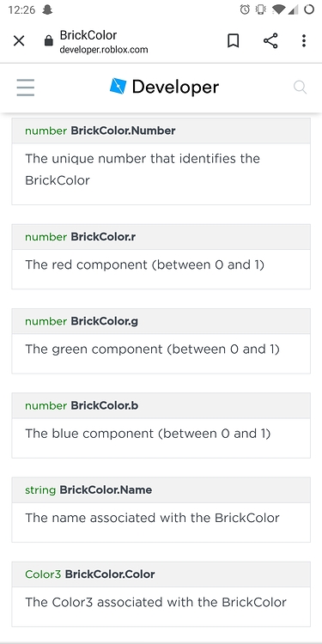Tap 'The red component' description text
Screen dimensions: 322x644
coord(87,265)
